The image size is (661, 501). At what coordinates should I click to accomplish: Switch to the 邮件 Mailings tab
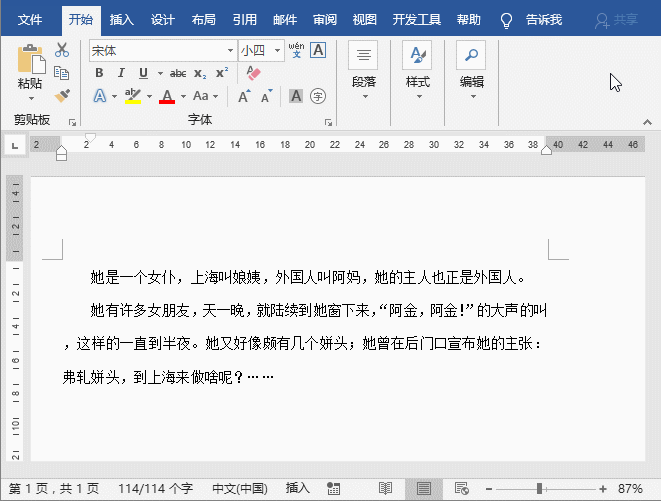pyautogui.click(x=285, y=19)
